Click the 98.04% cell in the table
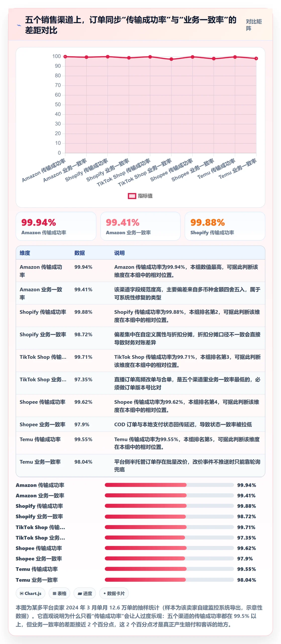The height and width of the screenshot is (644, 281). pyautogui.click(x=83, y=462)
